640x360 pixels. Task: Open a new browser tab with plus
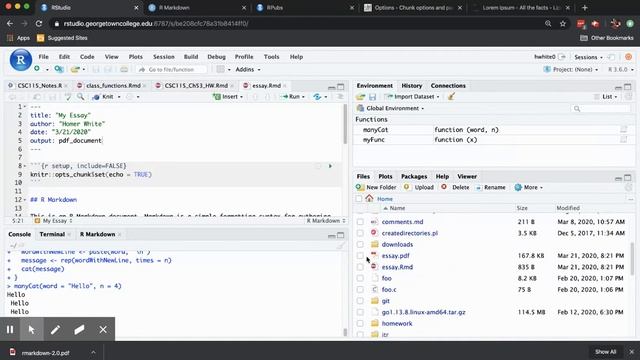point(584,8)
